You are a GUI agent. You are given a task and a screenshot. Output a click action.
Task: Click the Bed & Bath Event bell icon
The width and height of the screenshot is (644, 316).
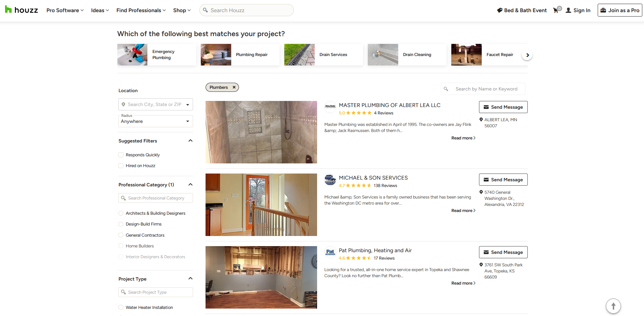[499, 10]
